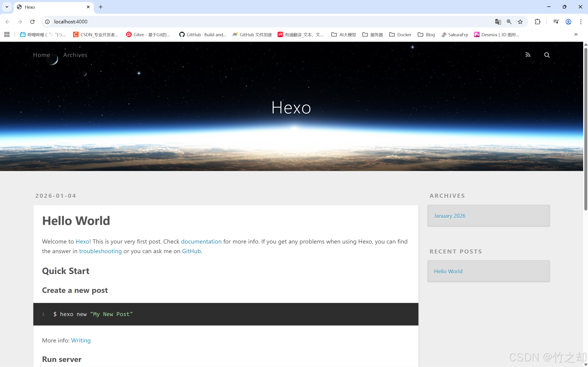View site information icon in address bar
The height and width of the screenshot is (367, 588).
pyautogui.click(x=48, y=22)
